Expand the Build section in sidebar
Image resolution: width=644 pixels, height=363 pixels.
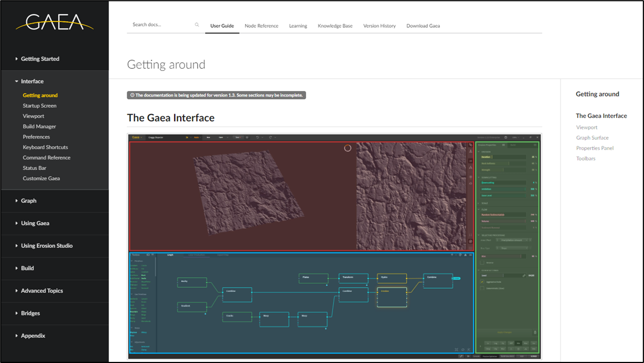tap(27, 268)
